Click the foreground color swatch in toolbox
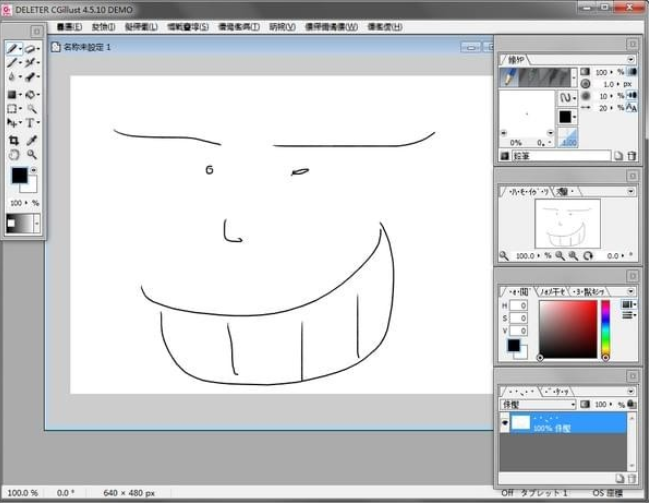649x503 pixels. (19, 177)
